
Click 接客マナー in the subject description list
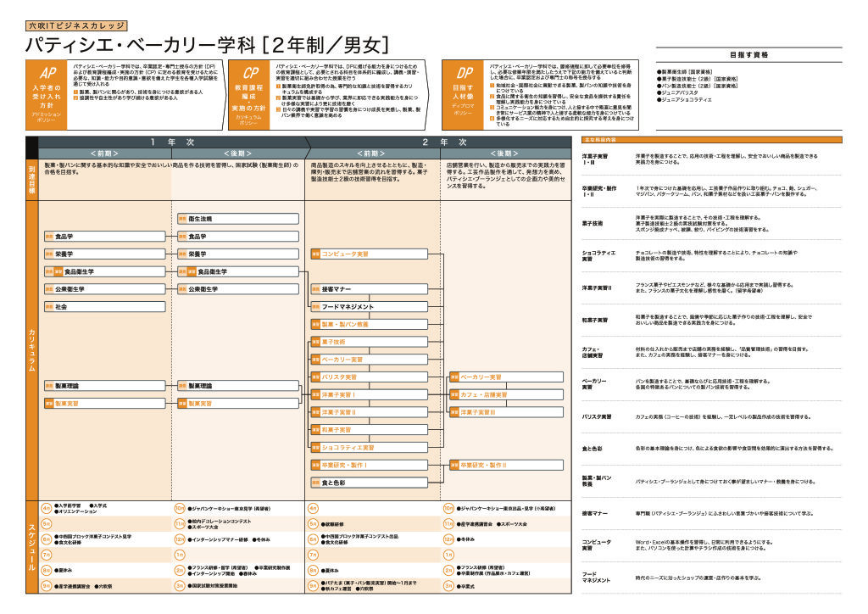tap(594, 514)
